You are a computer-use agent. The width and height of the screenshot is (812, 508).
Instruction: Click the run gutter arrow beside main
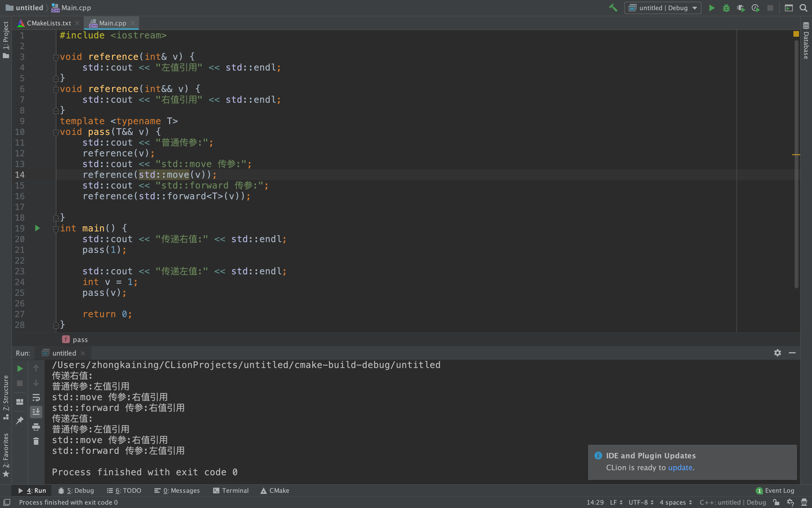tap(37, 229)
